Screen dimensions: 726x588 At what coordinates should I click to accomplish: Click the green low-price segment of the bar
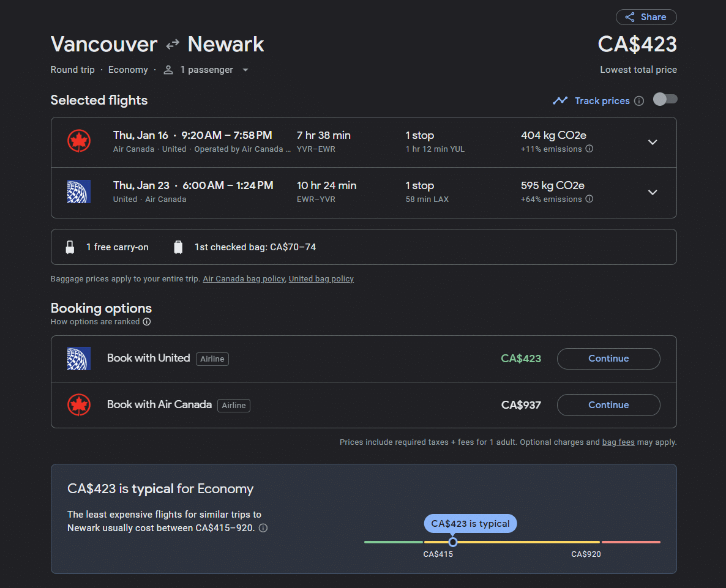coord(394,541)
